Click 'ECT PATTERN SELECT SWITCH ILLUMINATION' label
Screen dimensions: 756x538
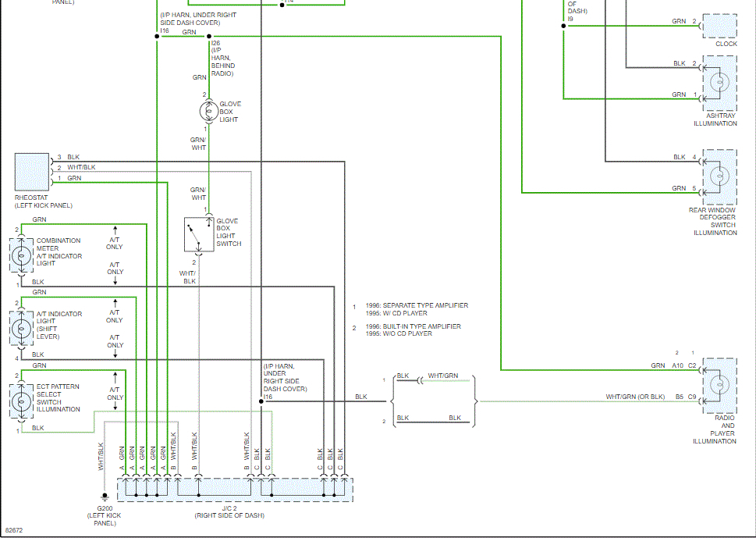tap(59, 398)
